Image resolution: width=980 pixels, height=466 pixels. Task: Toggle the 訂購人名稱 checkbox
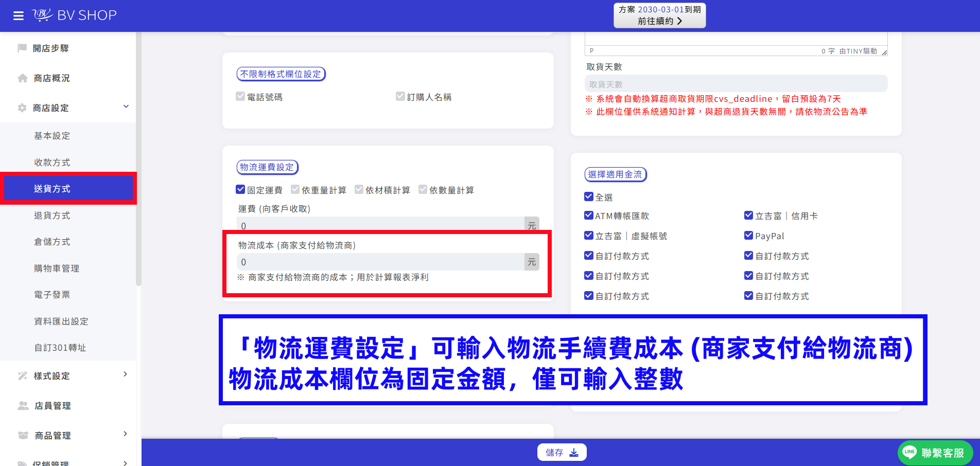point(400,96)
